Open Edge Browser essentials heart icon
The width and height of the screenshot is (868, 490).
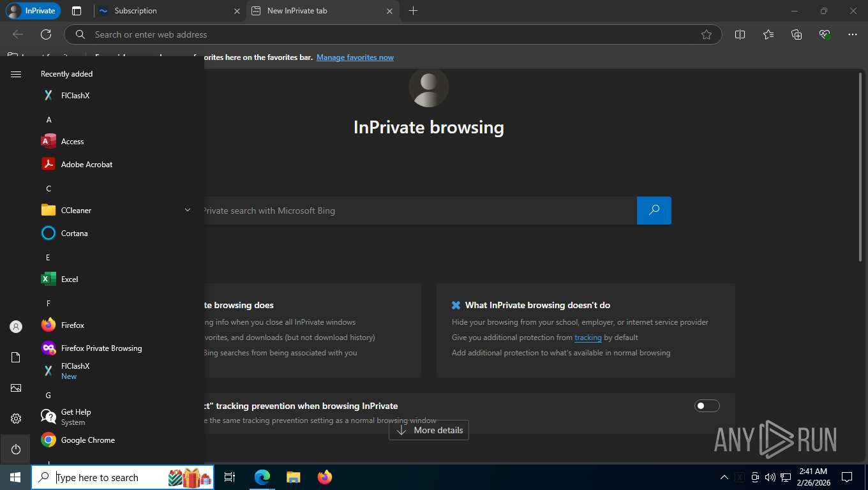825,34
